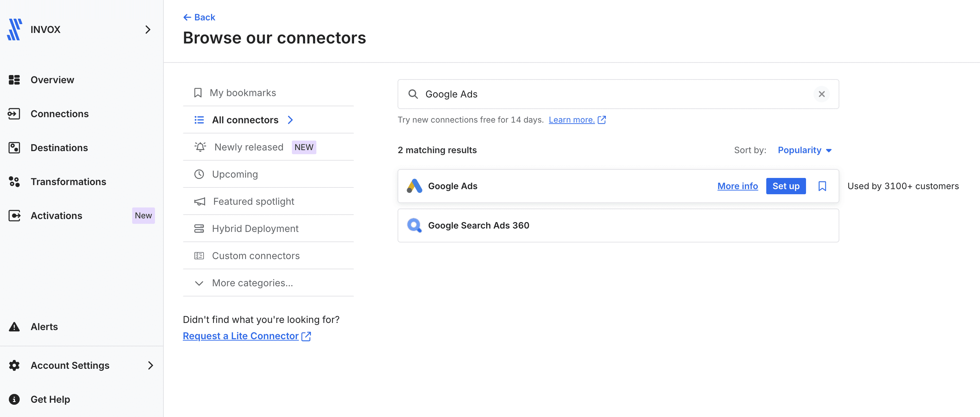Click the 2 matching results text
The width and height of the screenshot is (980, 417).
[437, 150]
